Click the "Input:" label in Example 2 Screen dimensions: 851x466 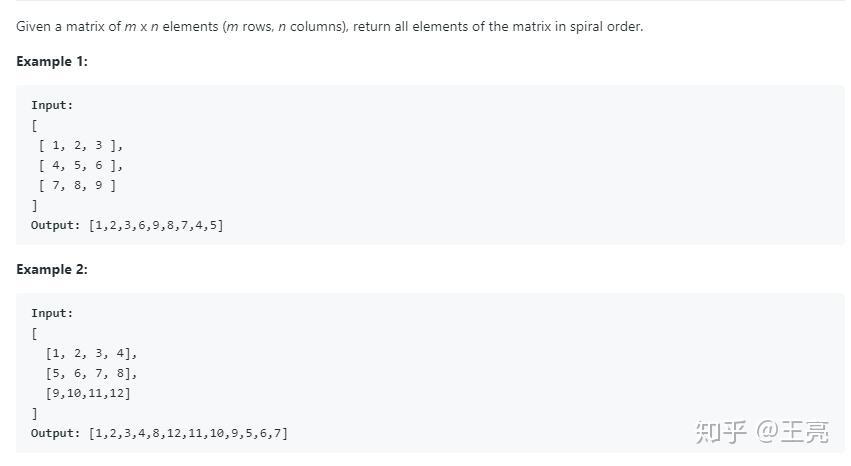52,313
